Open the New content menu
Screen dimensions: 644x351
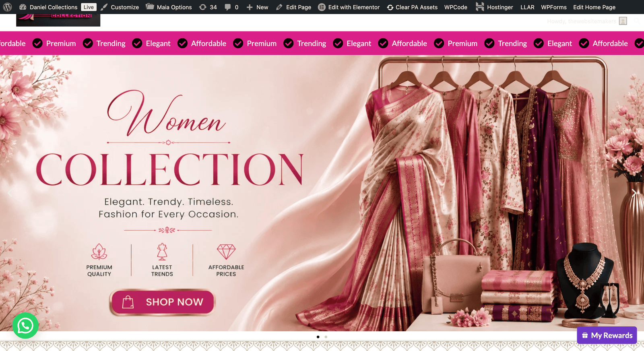257,7
